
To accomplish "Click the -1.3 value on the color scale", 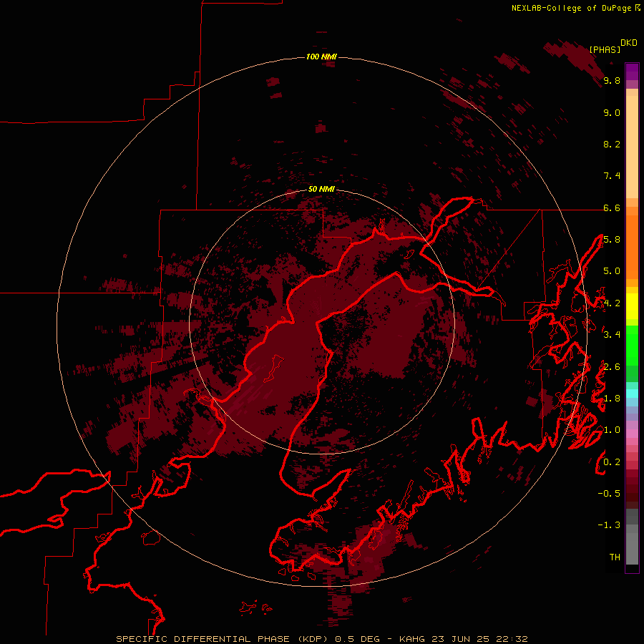I will tap(609, 526).
